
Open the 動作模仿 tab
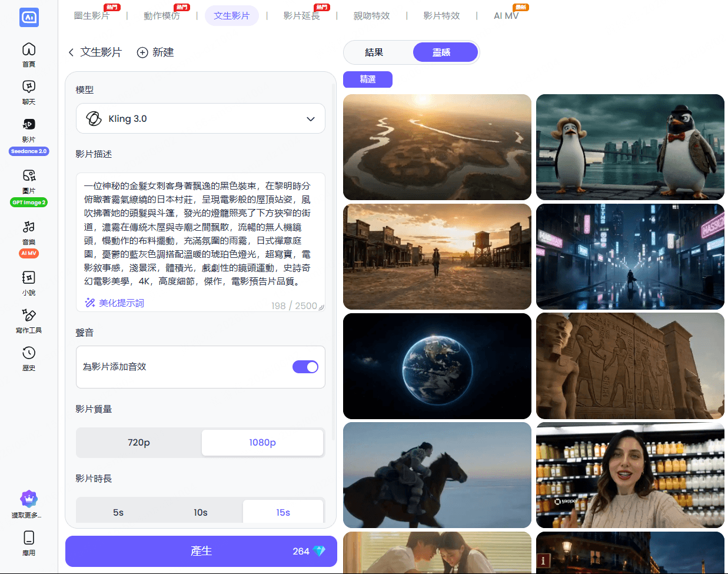click(162, 16)
